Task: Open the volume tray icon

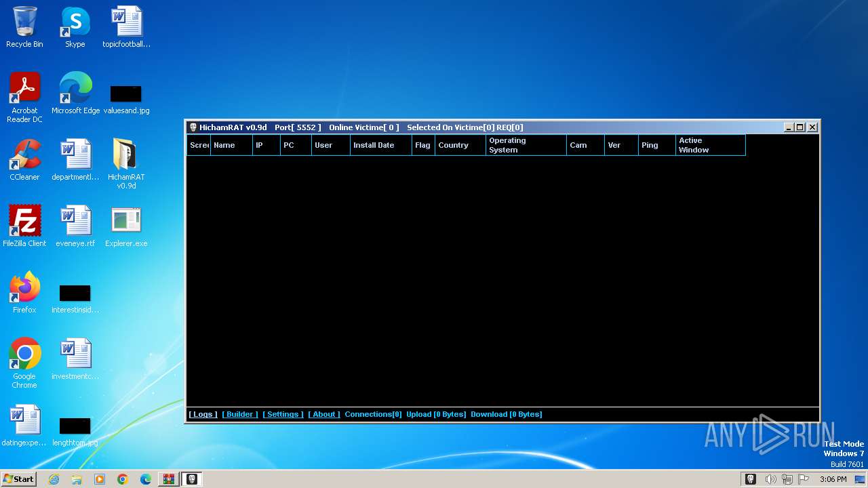Action: (770, 479)
